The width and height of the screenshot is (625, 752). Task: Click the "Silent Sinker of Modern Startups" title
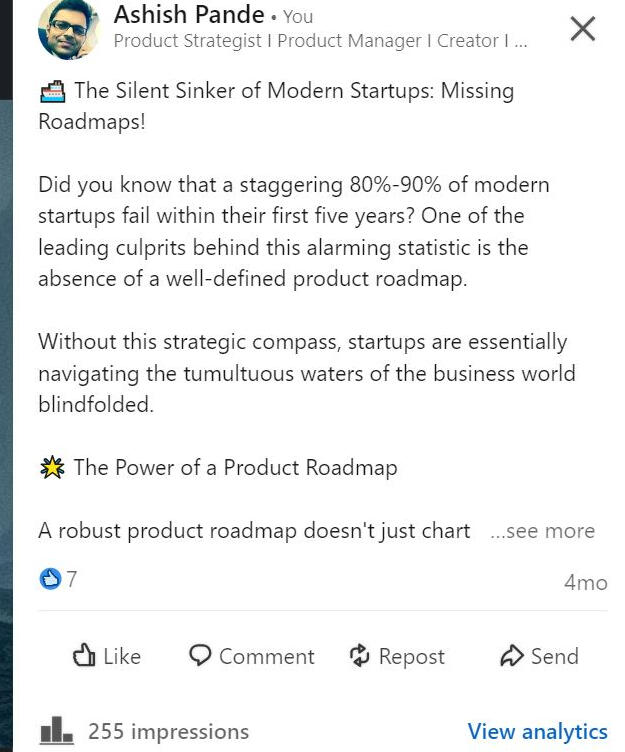point(294,91)
